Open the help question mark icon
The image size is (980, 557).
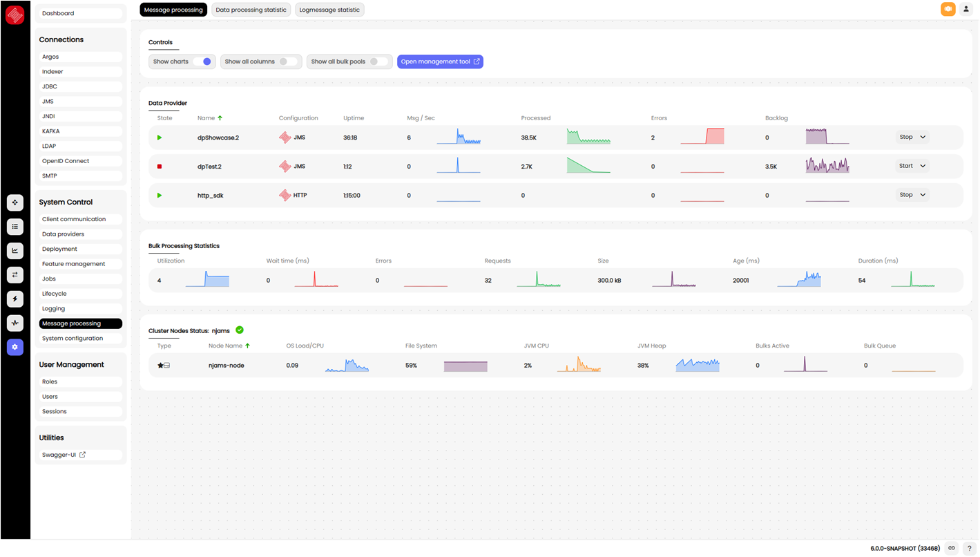pyautogui.click(x=970, y=548)
